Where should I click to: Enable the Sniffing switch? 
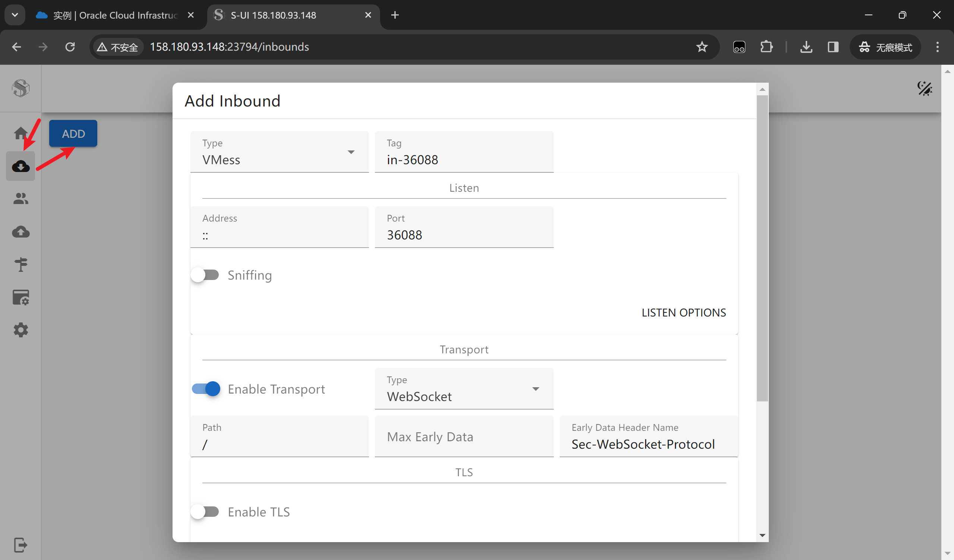coord(205,275)
